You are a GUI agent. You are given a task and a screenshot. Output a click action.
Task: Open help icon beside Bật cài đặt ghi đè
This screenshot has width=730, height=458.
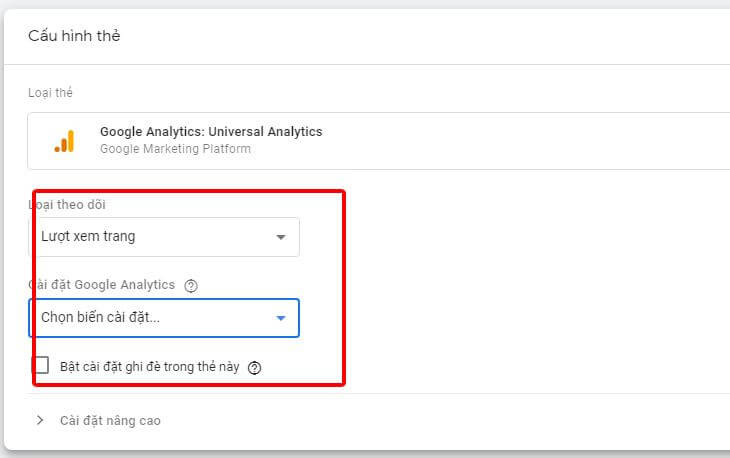254,368
